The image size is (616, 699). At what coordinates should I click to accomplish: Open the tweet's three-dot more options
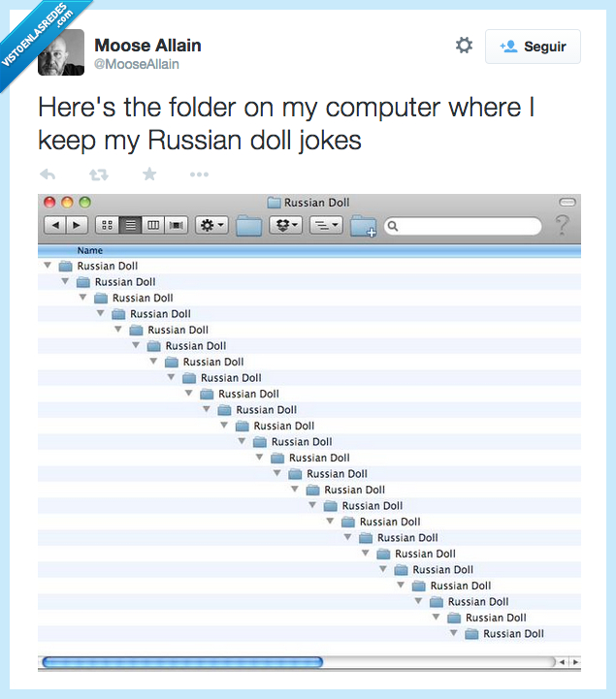coord(199,175)
